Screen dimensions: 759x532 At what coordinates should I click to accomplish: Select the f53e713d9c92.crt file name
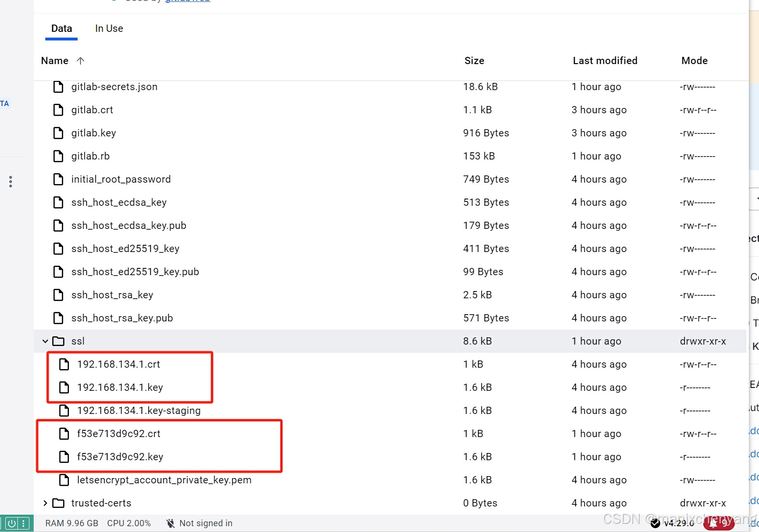click(x=119, y=434)
